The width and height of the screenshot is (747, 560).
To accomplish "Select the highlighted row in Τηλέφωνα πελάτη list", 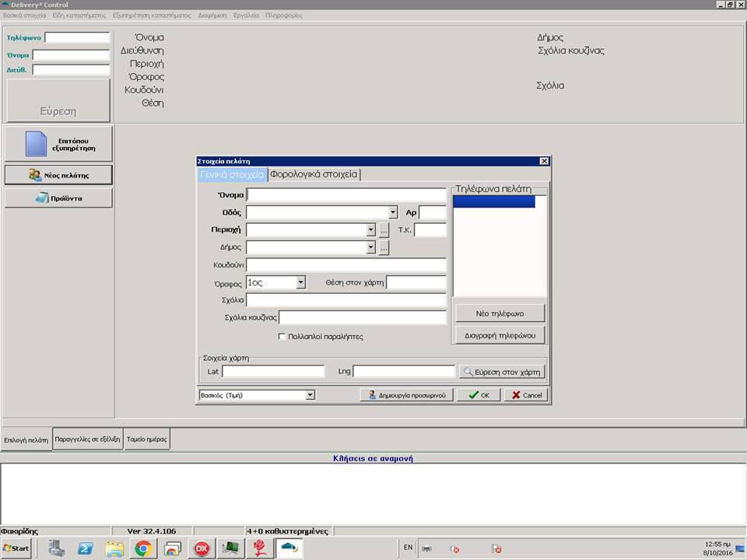I will tap(494, 202).
